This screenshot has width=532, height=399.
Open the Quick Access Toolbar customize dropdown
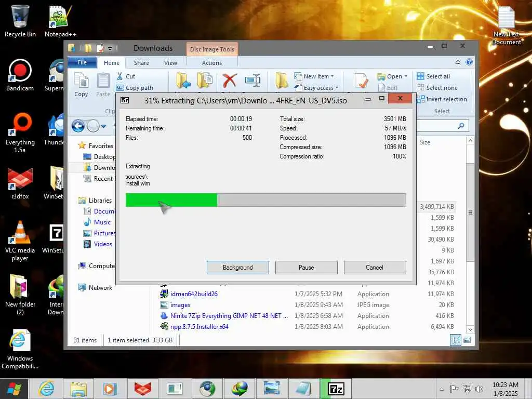point(110,48)
